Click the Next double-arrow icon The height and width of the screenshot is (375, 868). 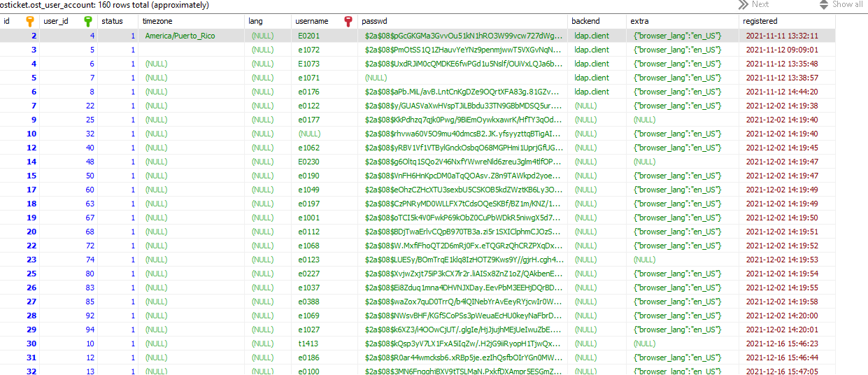pyautogui.click(x=743, y=5)
